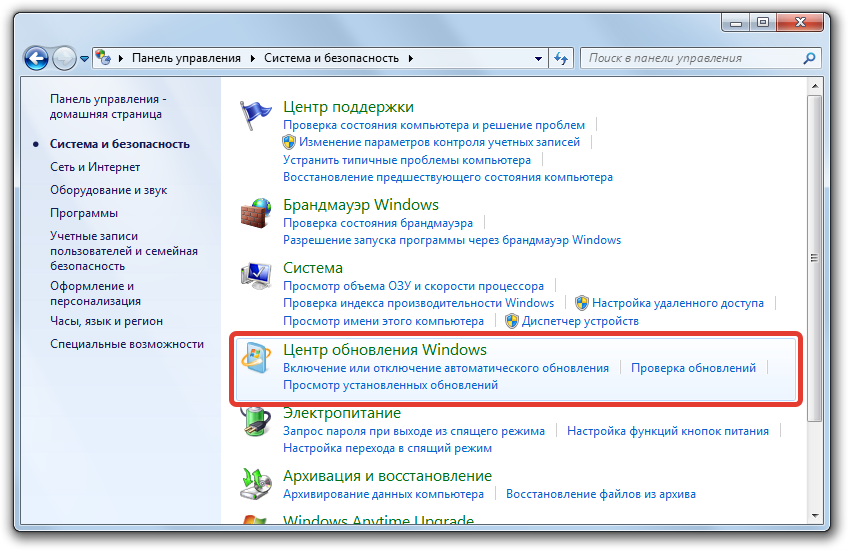Screen dimensions: 849x551
Task: Open Просмотр установленных обновлений
Action: point(390,385)
